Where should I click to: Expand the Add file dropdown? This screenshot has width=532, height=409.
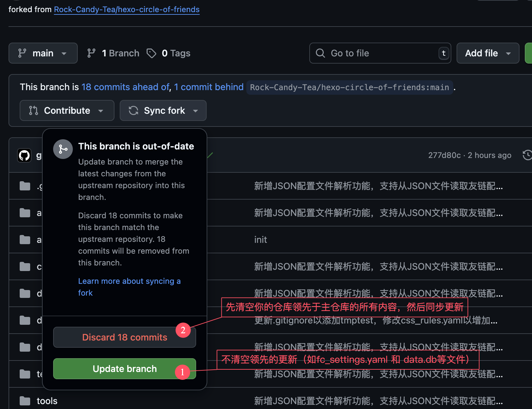(x=488, y=53)
